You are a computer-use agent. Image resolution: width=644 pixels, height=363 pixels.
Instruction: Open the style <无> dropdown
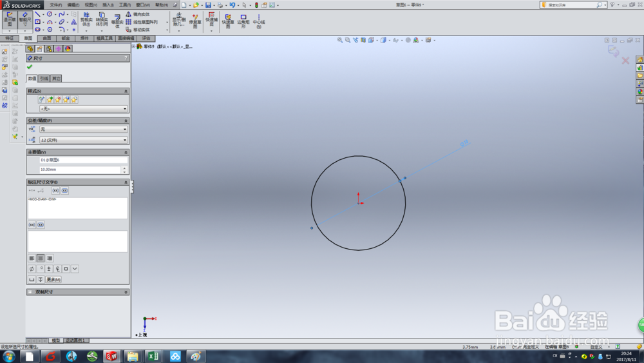point(84,109)
